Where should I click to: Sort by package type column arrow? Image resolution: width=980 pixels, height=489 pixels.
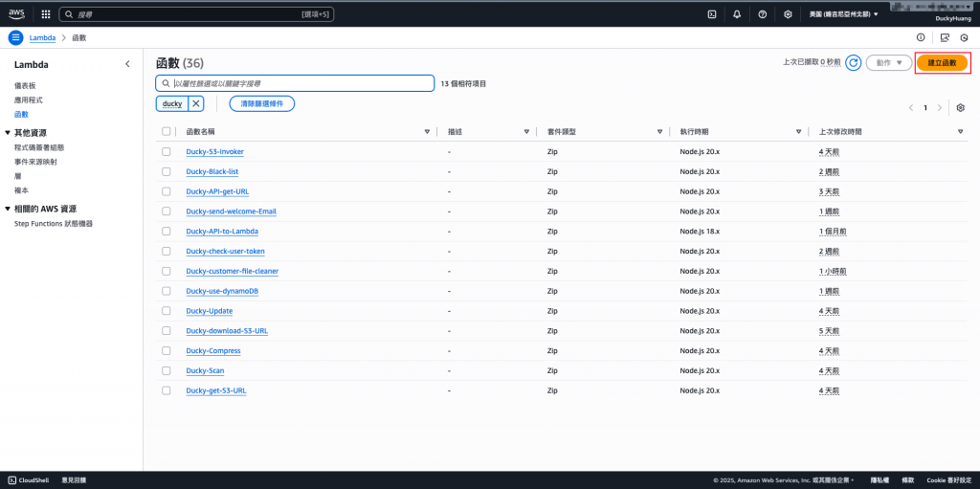[x=660, y=131]
